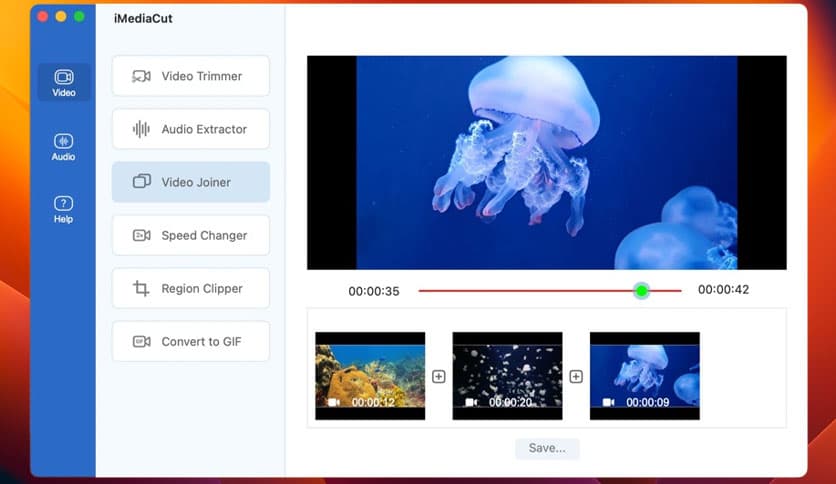The image size is (836, 484).
Task: Click plus icon after the fish school clip
Action: (x=576, y=377)
